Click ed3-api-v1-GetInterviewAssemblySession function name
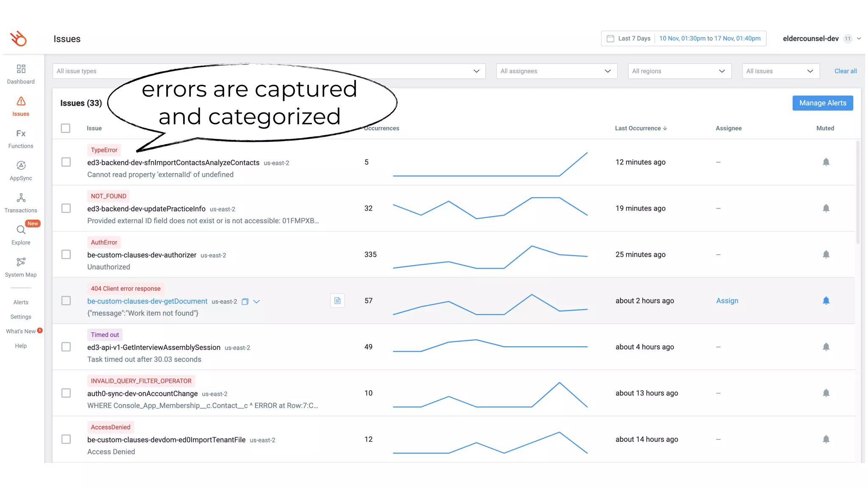868x488 pixels. pos(154,347)
